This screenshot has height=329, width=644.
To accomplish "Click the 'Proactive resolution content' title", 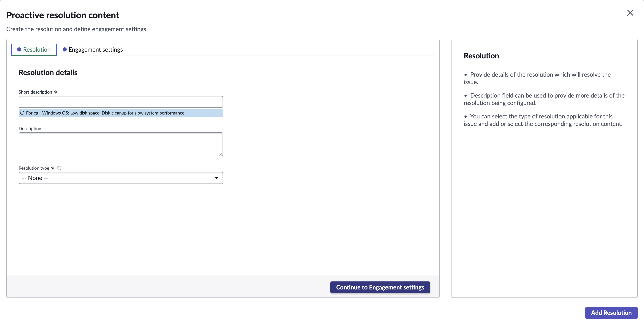I will tap(63, 15).
